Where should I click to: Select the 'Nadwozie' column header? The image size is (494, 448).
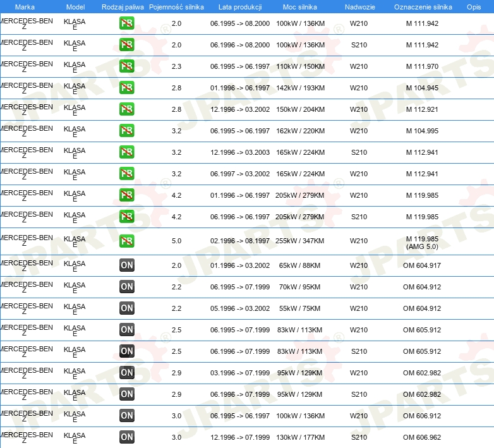pyautogui.click(x=358, y=7)
